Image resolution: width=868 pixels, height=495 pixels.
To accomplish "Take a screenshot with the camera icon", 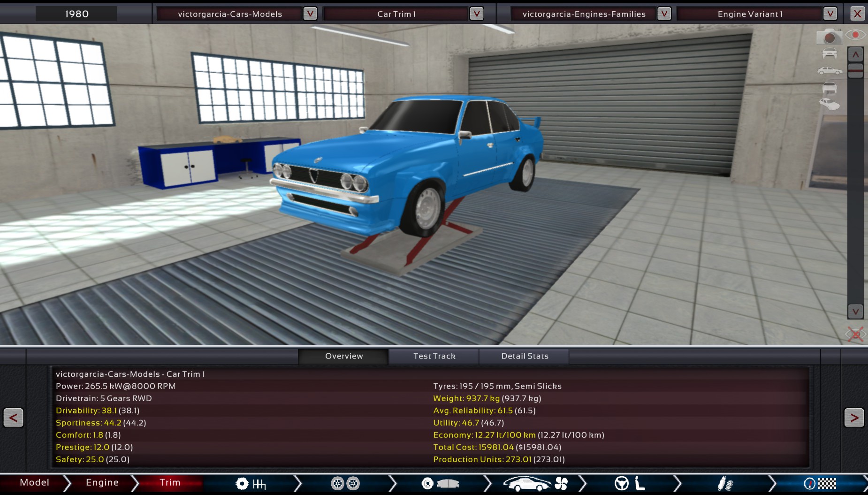I will (829, 36).
